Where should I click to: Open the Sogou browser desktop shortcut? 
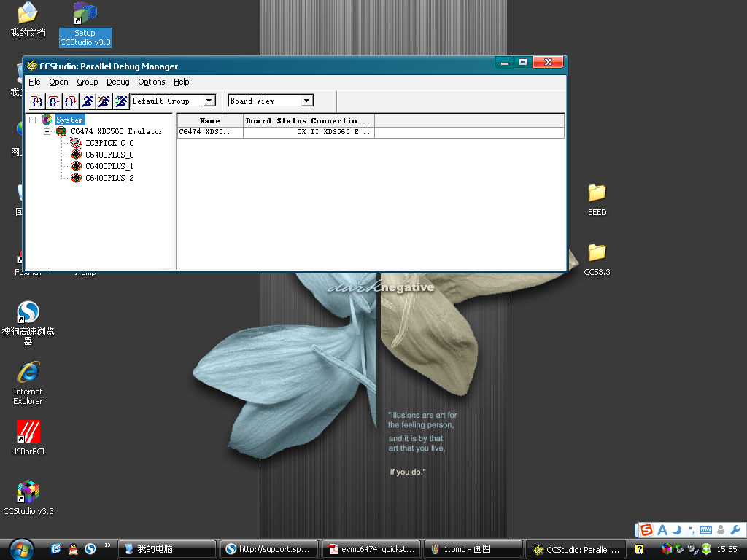click(x=28, y=323)
